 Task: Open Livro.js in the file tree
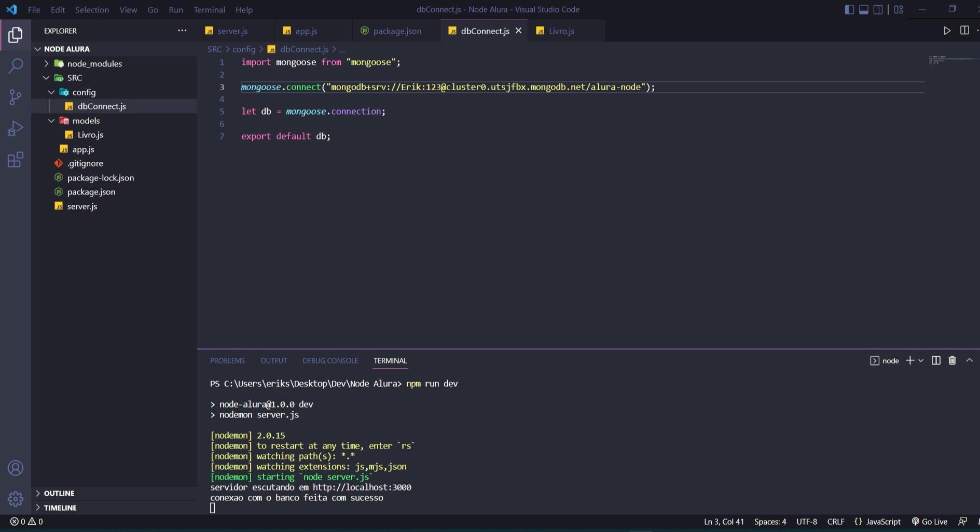114,135
